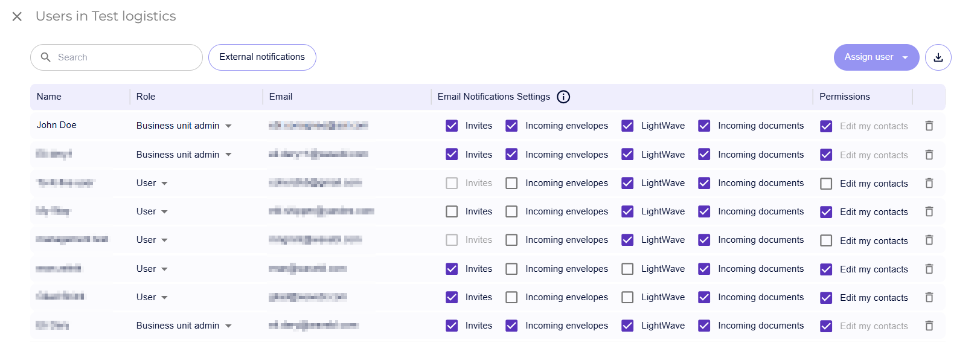Click the Permissions column header
980x360 pixels.
pos(845,97)
